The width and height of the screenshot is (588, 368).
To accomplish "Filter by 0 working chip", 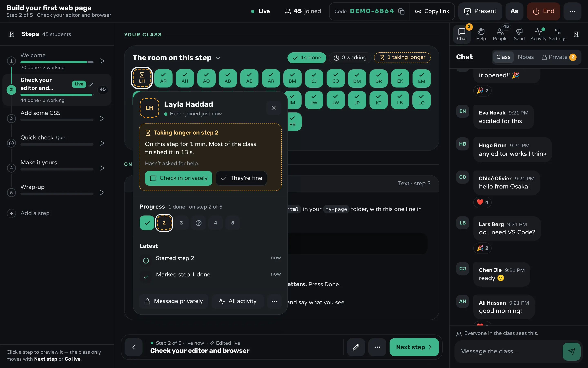I will 350,58.
